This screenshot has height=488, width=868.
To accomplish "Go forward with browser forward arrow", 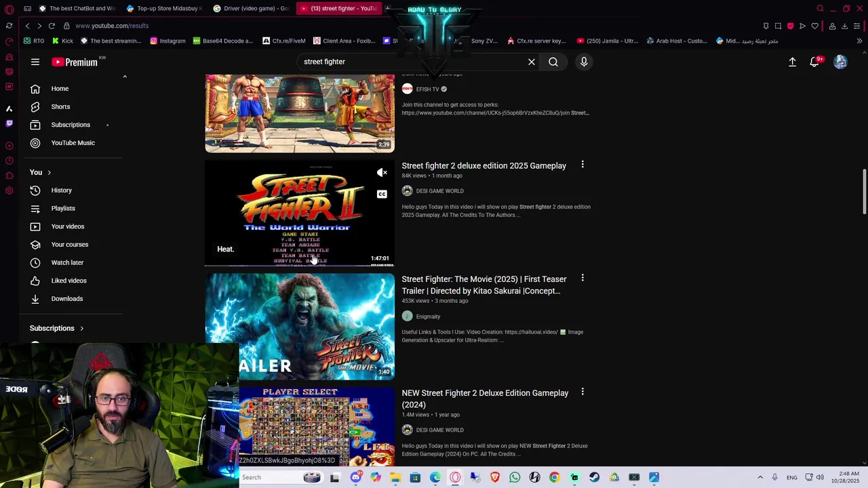I will pyautogui.click(x=39, y=26).
